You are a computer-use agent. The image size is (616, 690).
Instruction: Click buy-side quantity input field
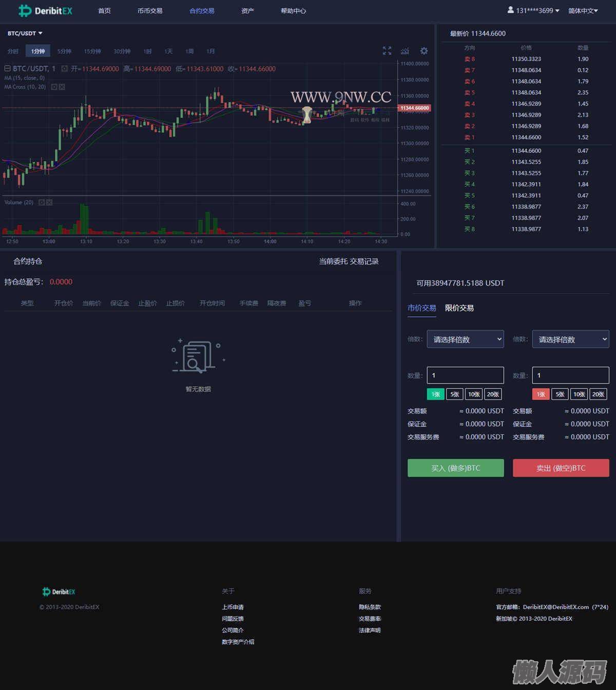(465, 375)
